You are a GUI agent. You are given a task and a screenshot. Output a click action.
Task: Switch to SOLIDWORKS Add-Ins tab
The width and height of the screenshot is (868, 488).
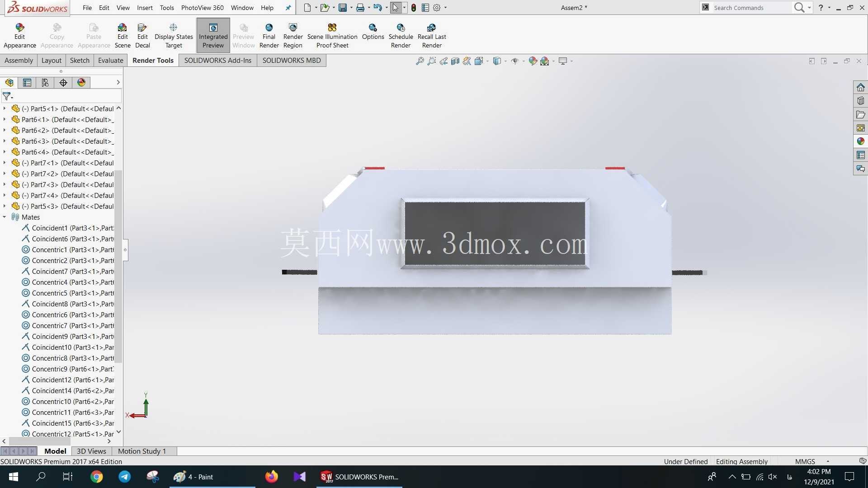click(x=218, y=61)
